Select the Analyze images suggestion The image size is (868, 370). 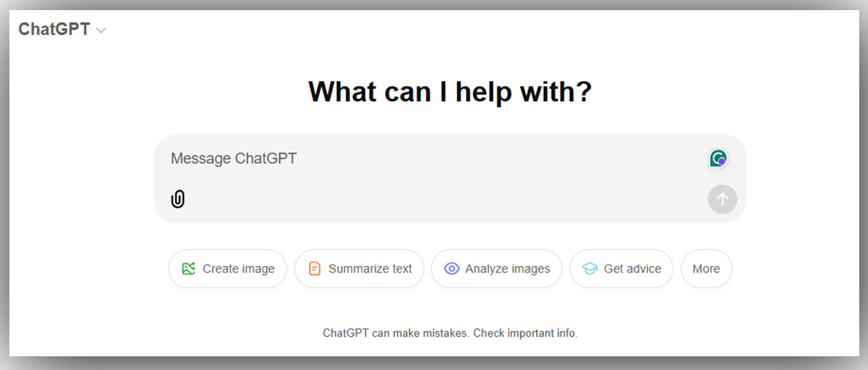tap(496, 269)
